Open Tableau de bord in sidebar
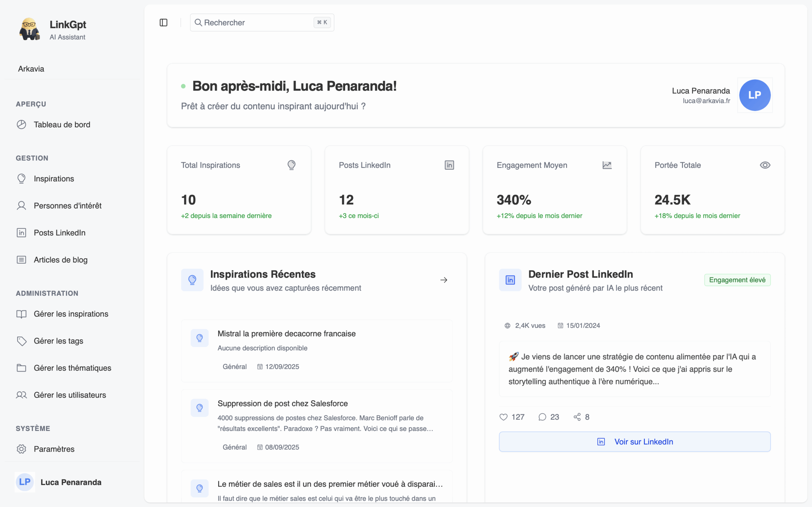 (x=62, y=125)
